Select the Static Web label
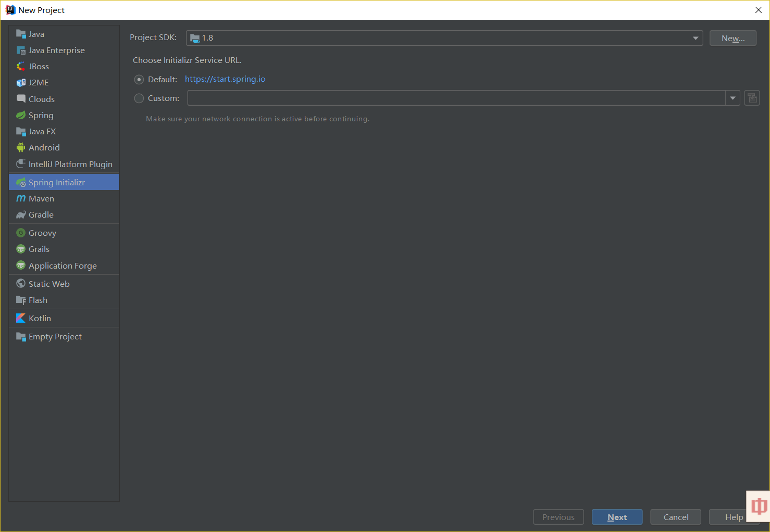This screenshot has width=770, height=532. 49,284
